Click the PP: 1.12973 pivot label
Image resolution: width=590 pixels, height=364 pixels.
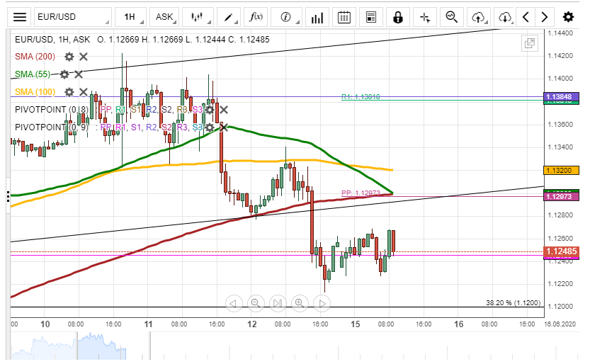tap(361, 193)
